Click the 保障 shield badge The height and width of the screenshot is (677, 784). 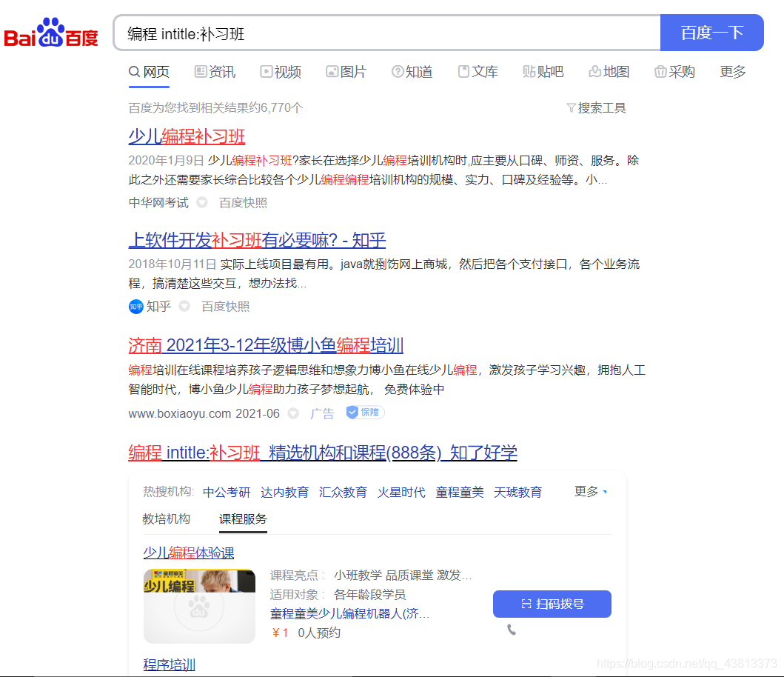[x=365, y=413]
